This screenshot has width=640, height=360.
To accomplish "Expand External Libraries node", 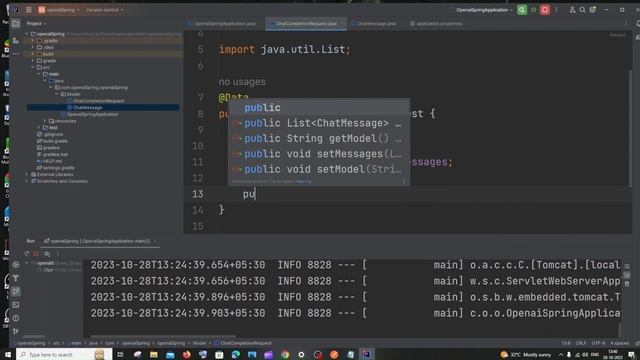I will (x=27, y=174).
